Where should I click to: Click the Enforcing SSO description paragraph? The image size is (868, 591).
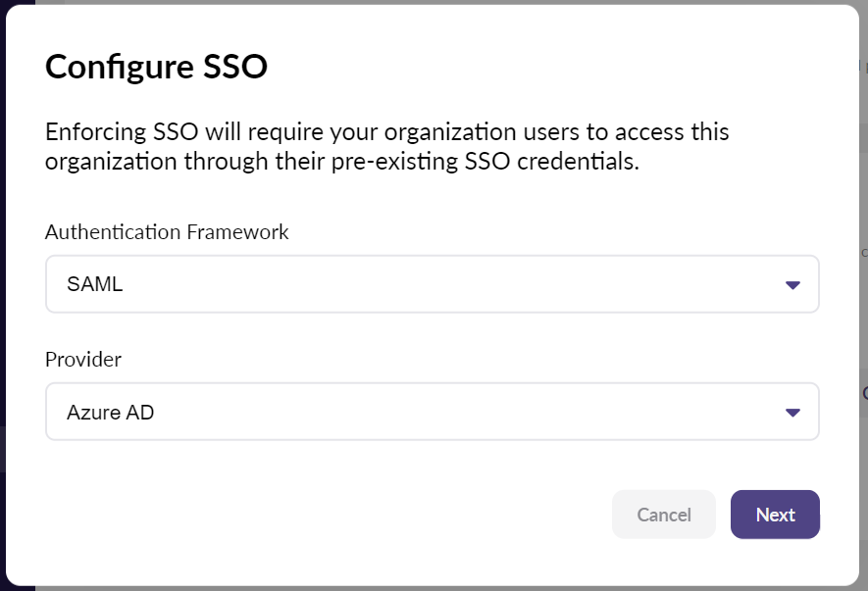point(386,147)
